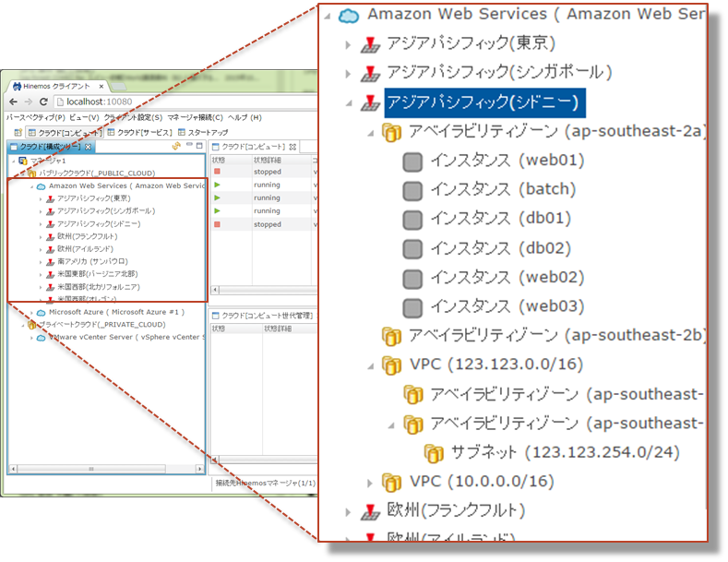This screenshot has height=562, width=728.
Task: Click the Microsoft Azure cloud icon
Action: coord(41,313)
